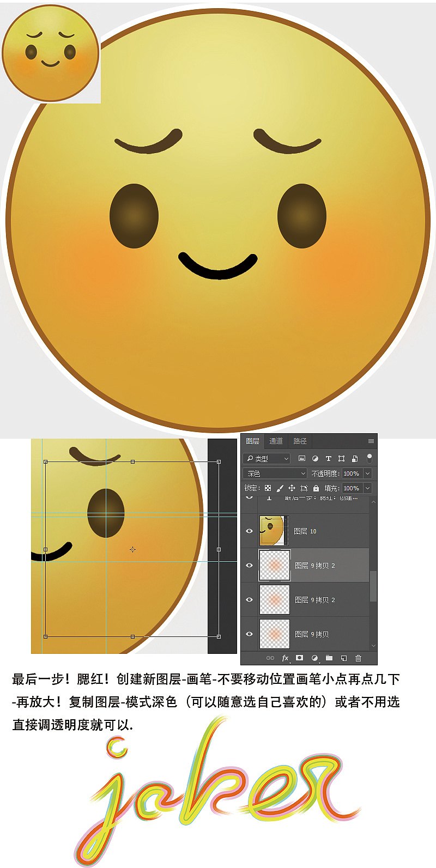Create a new layer

[x=344, y=658]
